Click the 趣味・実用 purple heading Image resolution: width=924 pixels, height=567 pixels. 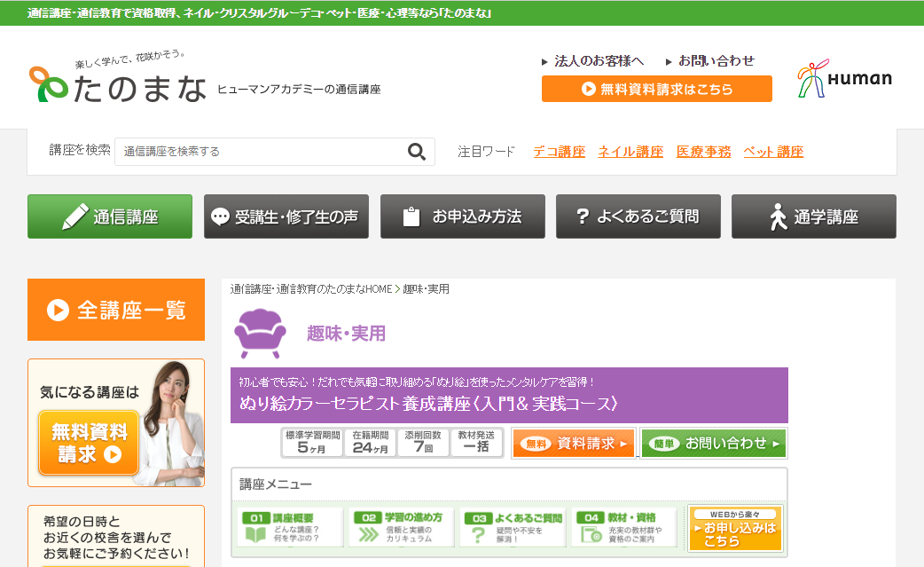346,334
